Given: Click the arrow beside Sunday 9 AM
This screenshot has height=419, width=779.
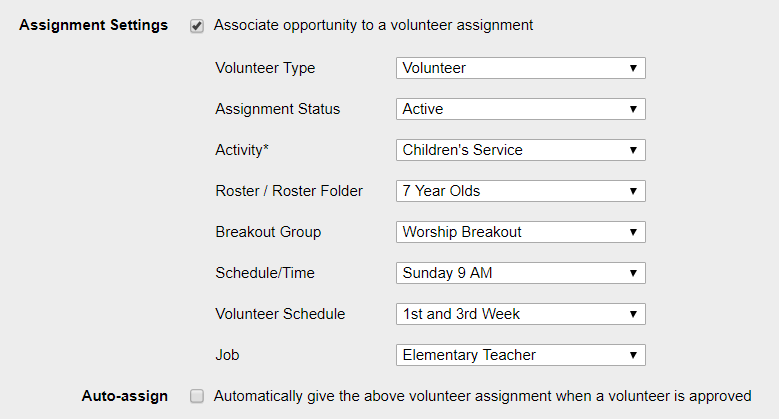Looking at the screenshot, I should point(633,273).
